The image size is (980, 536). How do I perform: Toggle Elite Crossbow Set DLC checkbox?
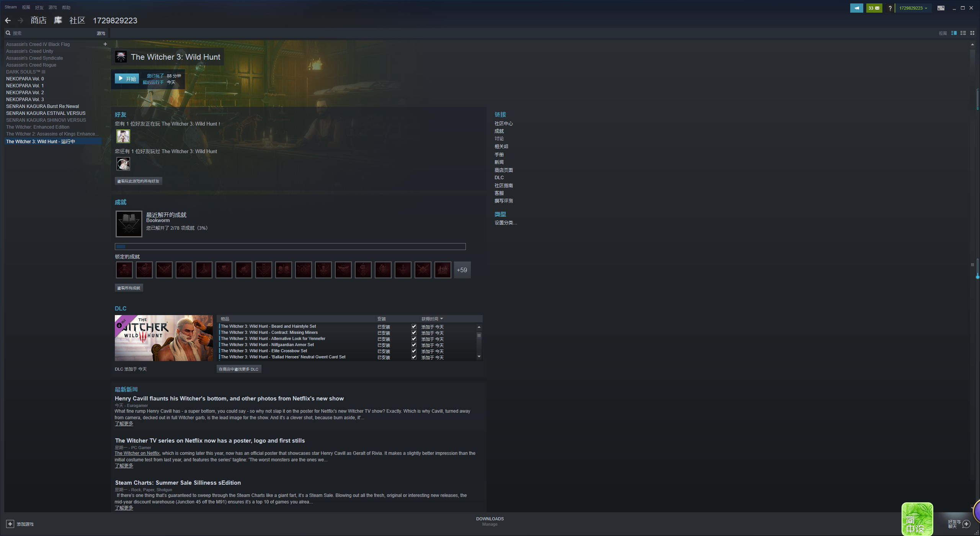click(x=414, y=351)
